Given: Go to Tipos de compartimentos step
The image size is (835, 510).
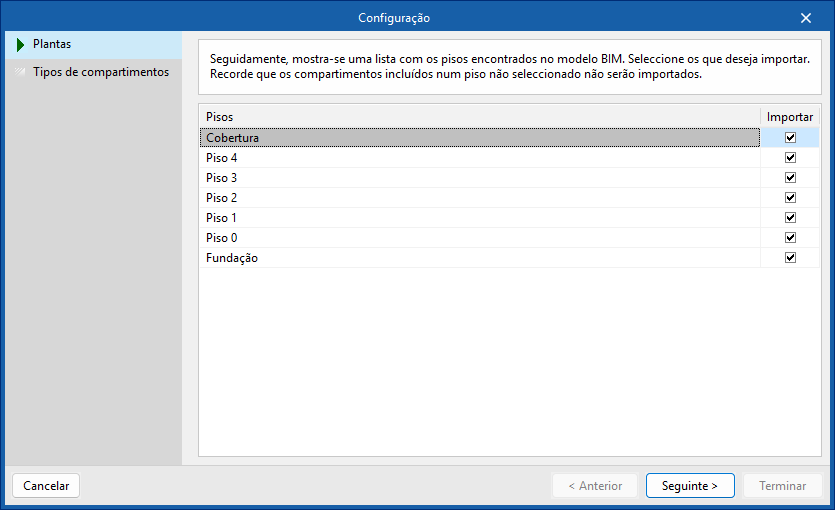Looking at the screenshot, I should click(x=100, y=72).
